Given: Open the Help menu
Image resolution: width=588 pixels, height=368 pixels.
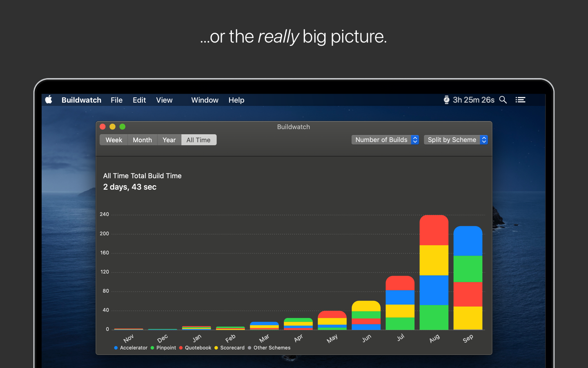Looking at the screenshot, I should tap(236, 100).
